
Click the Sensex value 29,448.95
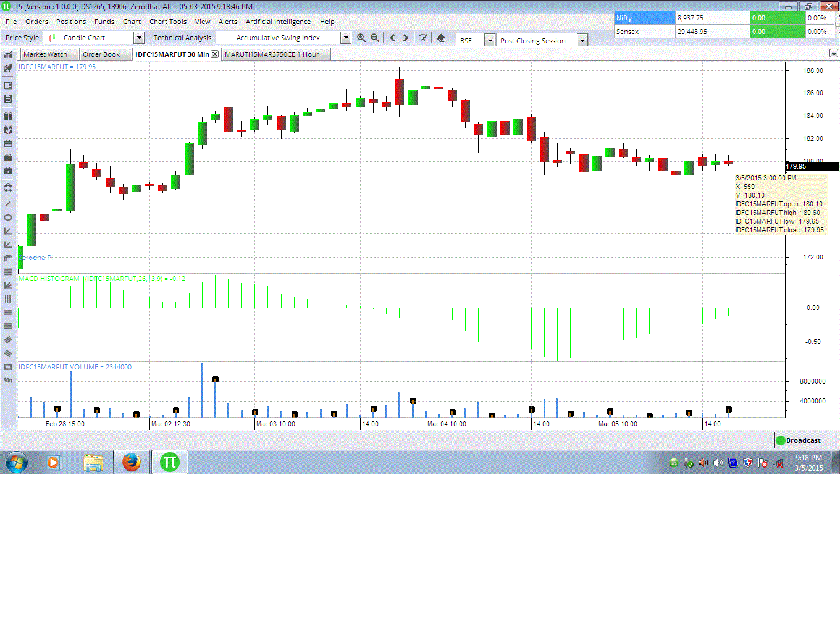coord(692,32)
